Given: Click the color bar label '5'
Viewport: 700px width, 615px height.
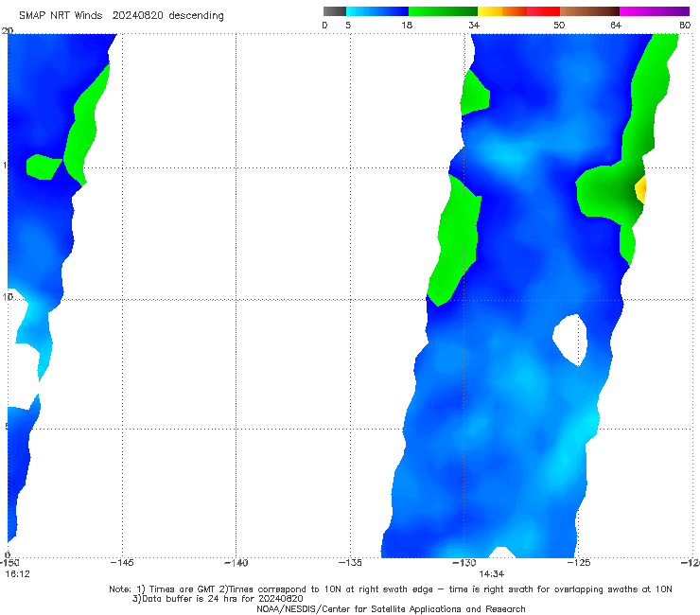Looking at the screenshot, I should pos(348,26).
